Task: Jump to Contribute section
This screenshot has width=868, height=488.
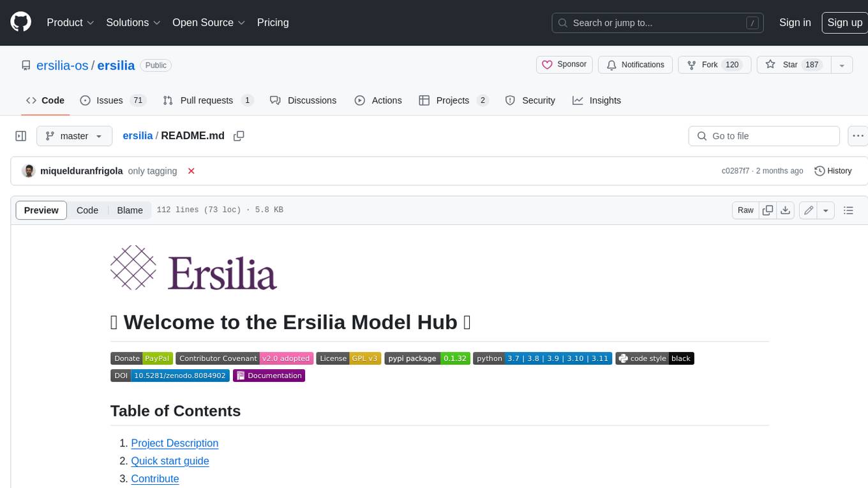Action: pyautogui.click(x=155, y=479)
